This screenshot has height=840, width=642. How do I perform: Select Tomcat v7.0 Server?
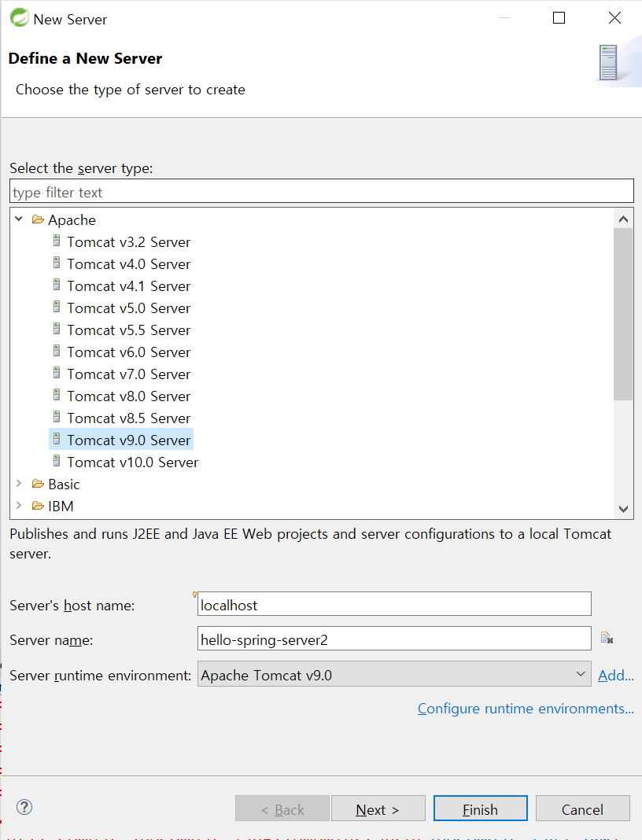click(x=128, y=374)
